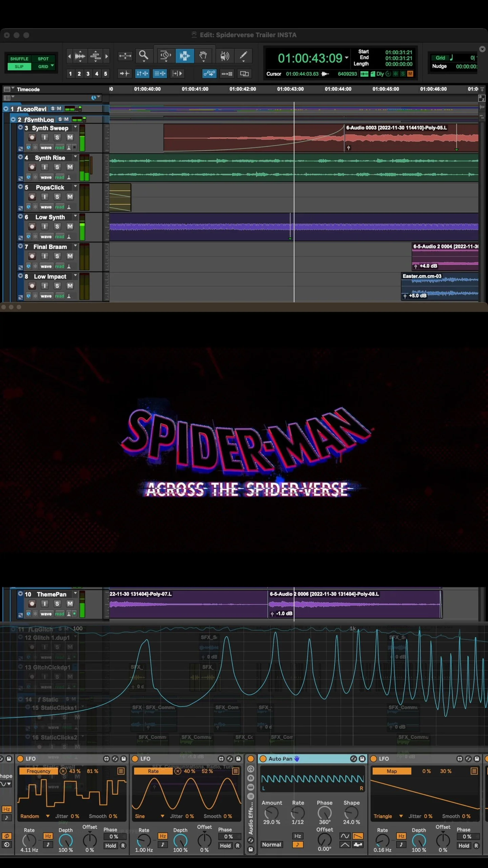Select SLIP edit mode

(x=19, y=66)
